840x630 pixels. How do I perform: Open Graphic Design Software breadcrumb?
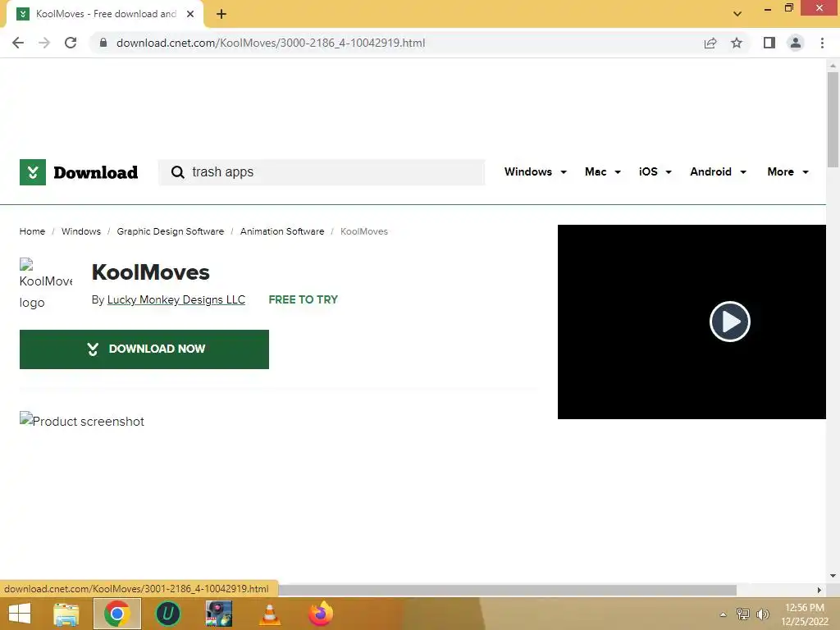[x=171, y=231]
